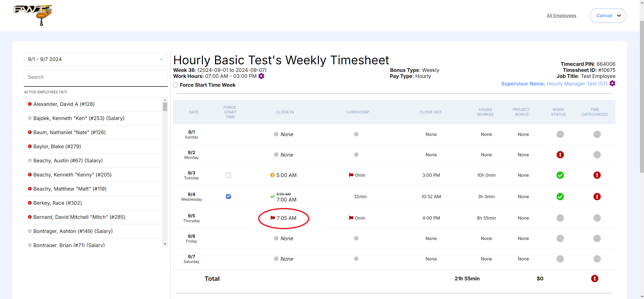Click the orange warning icon beside 5:00 AM
644x299 pixels.
tap(272, 175)
